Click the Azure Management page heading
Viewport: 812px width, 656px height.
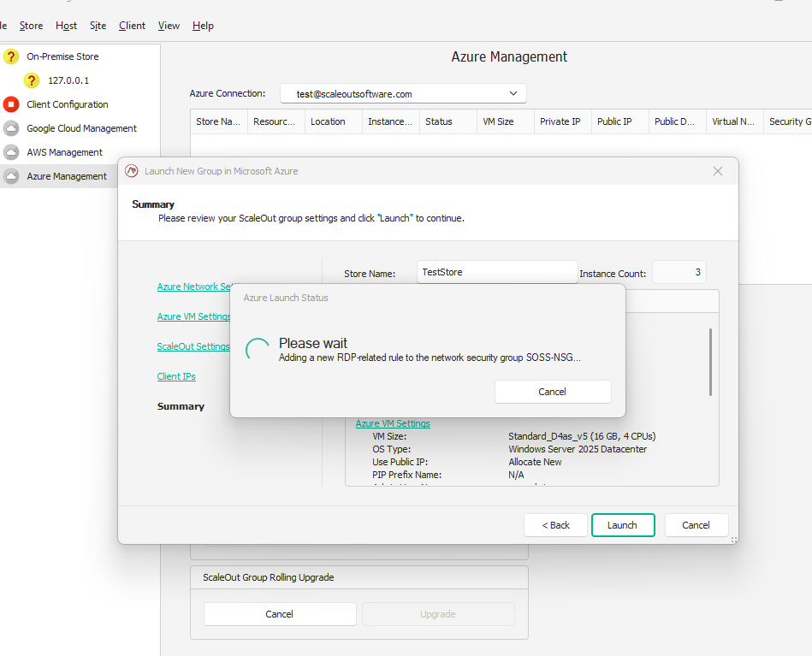[509, 56]
